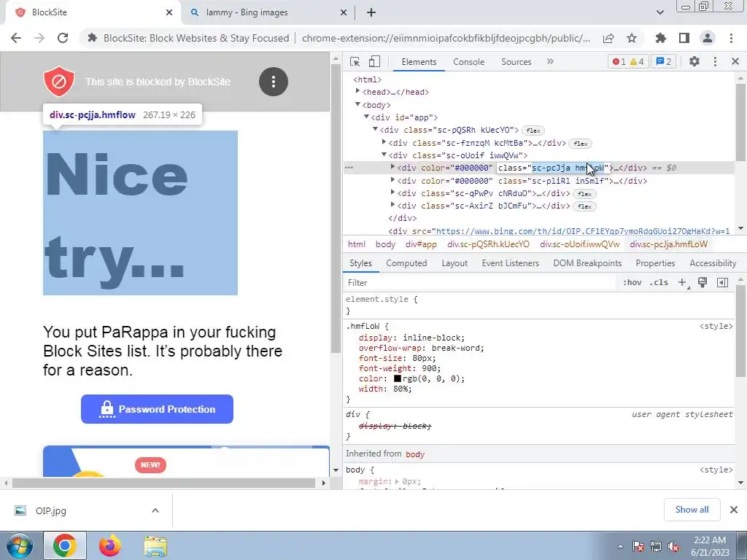Expand the sc-pliRl inSmlf div node
Image resolution: width=747 pixels, height=560 pixels.
click(x=392, y=180)
